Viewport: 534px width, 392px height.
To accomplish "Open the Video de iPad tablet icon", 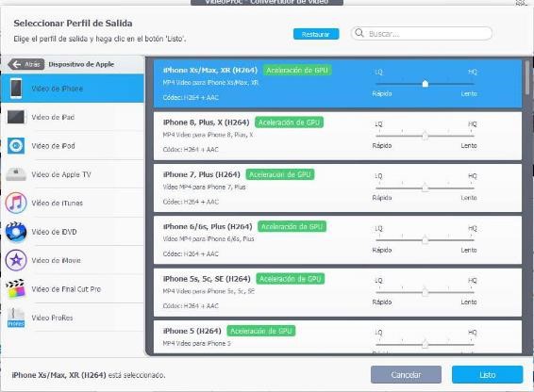I will pos(16,117).
